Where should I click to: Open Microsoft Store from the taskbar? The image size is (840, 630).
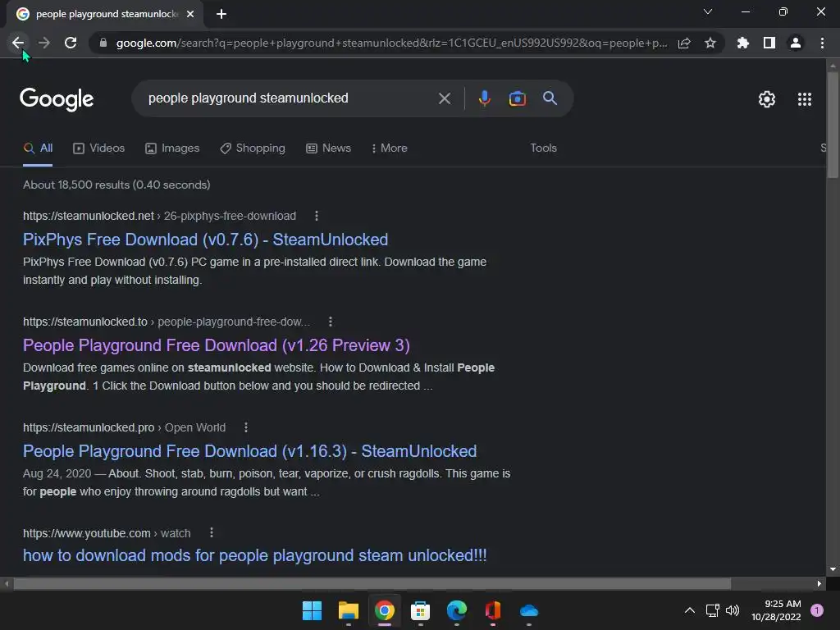(421, 610)
